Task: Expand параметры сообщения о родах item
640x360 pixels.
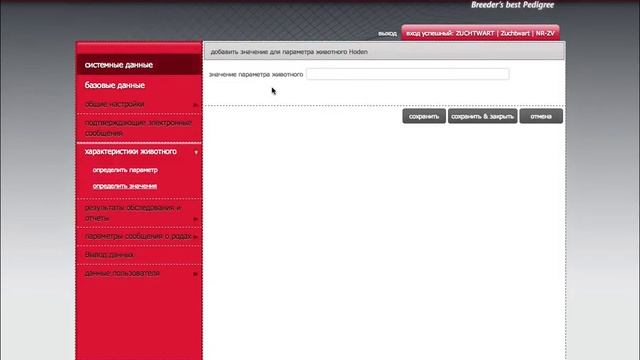Action: (139, 236)
